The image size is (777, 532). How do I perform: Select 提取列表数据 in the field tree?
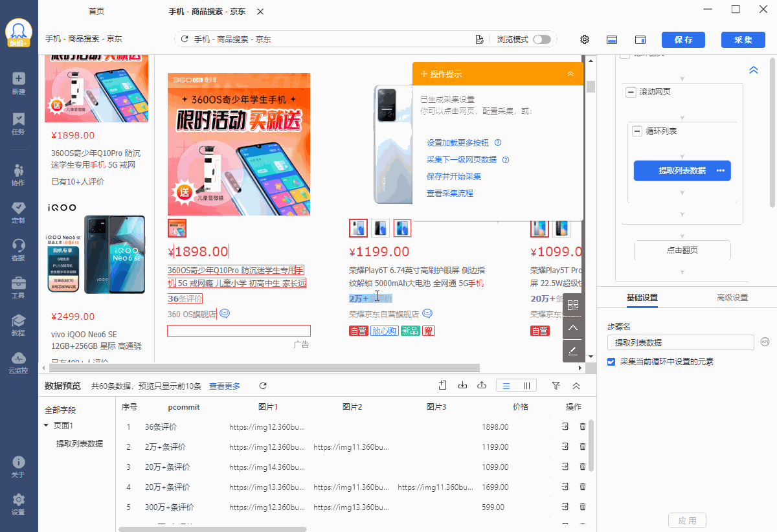point(79,443)
